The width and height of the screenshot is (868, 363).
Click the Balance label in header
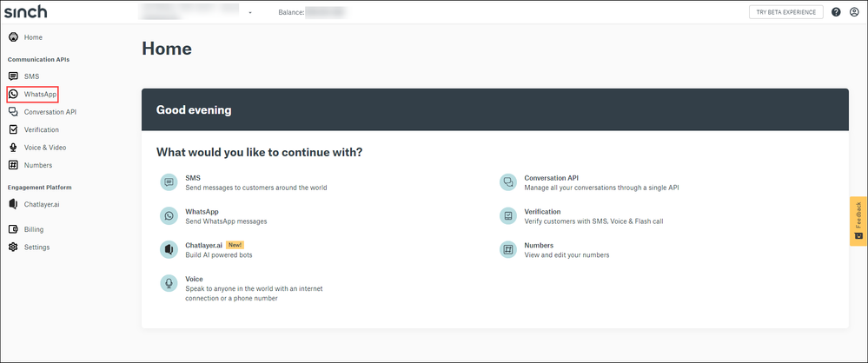point(291,12)
